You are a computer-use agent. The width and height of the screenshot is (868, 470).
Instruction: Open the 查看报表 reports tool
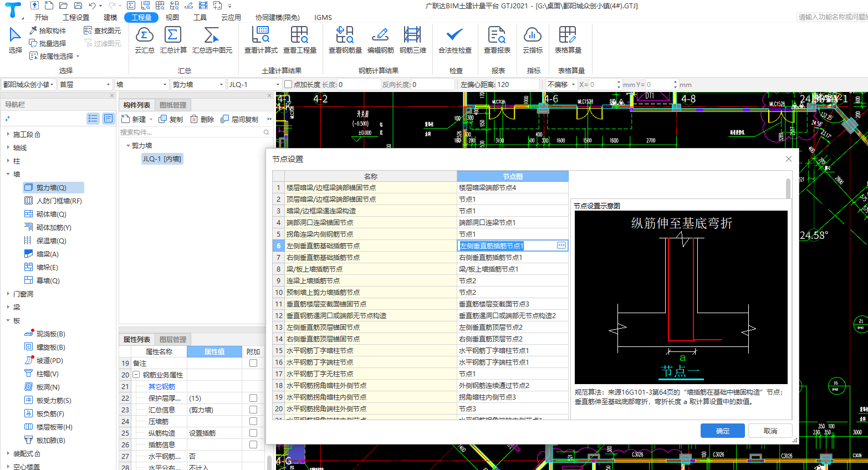(x=497, y=40)
